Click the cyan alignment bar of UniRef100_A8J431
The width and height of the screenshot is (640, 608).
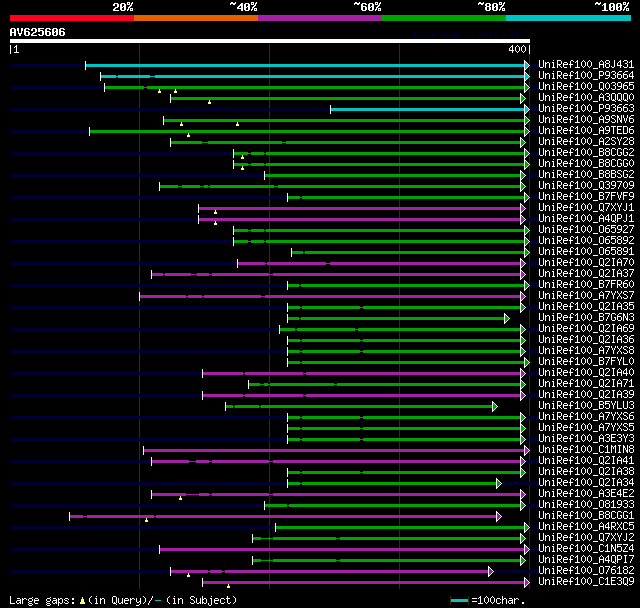click(x=305, y=65)
